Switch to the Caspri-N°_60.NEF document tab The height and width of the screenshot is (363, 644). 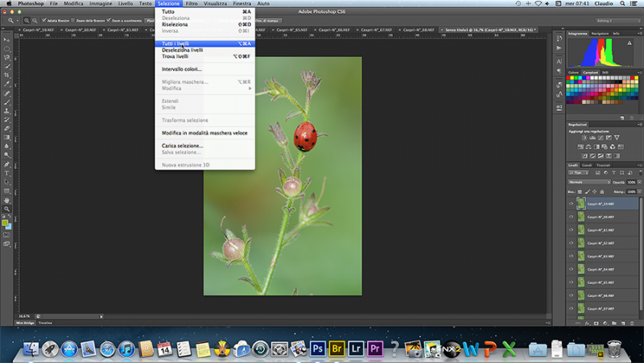[x=80, y=30]
